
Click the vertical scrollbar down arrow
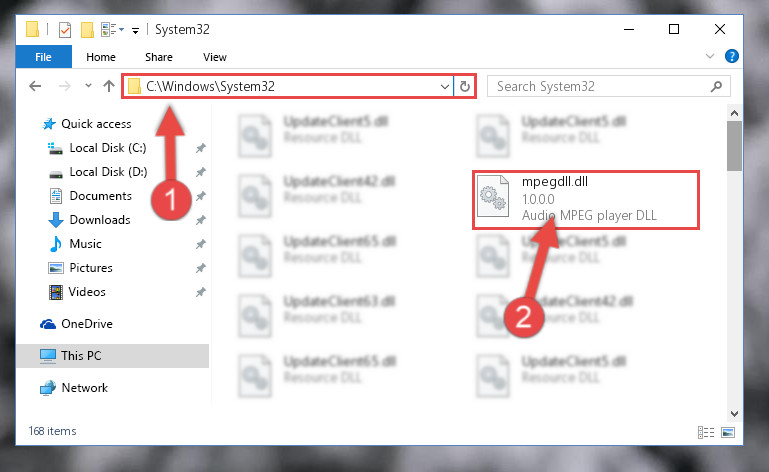click(x=734, y=414)
